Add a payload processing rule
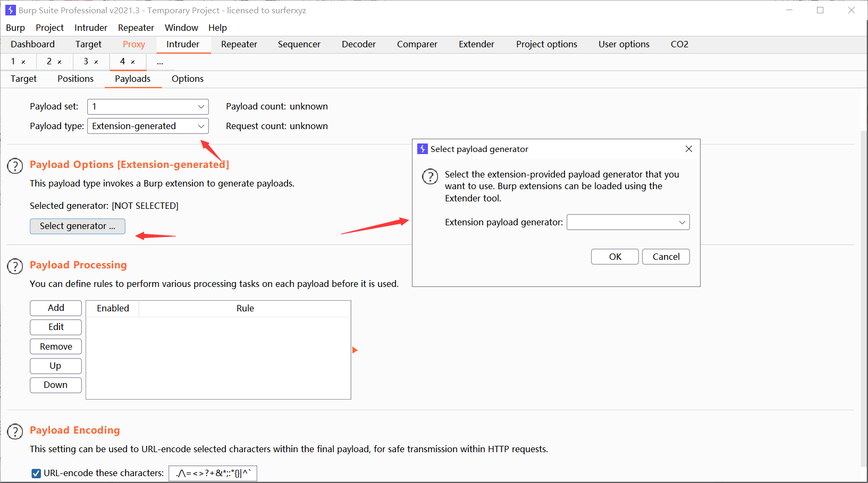868x483 pixels. pyautogui.click(x=56, y=308)
